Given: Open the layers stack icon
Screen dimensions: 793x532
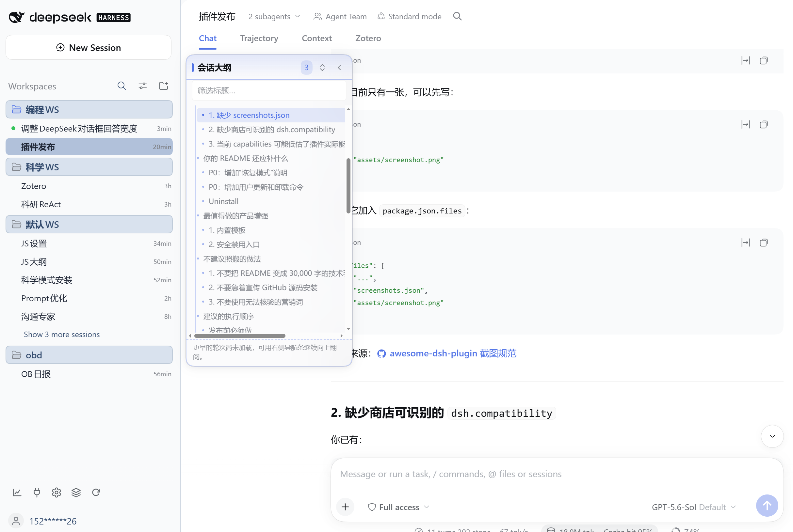Looking at the screenshot, I should tap(76, 492).
